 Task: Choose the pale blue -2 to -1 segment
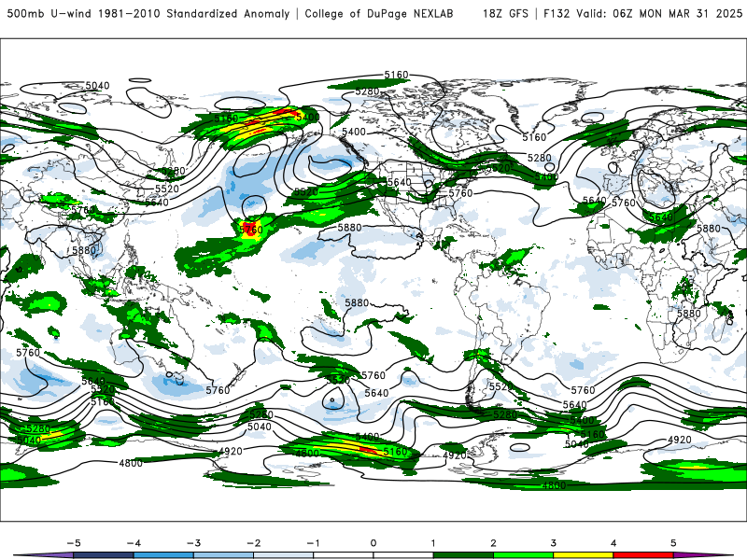pyautogui.click(x=284, y=555)
